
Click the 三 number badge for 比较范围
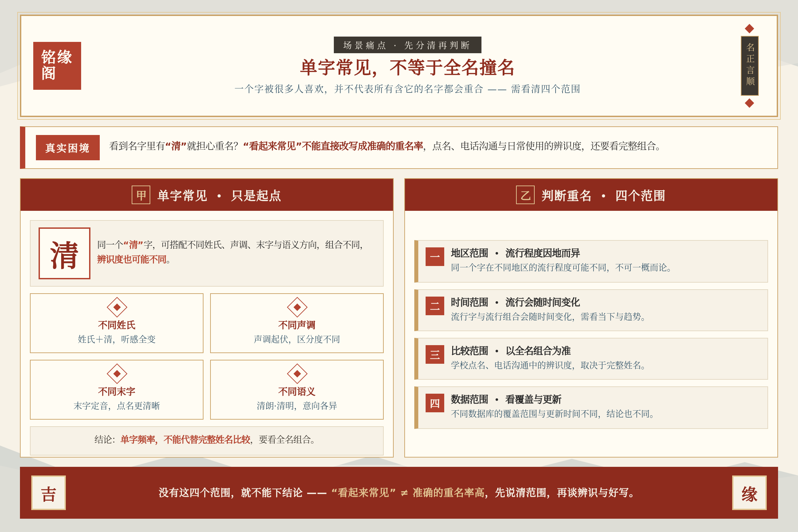[x=435, y=354]
